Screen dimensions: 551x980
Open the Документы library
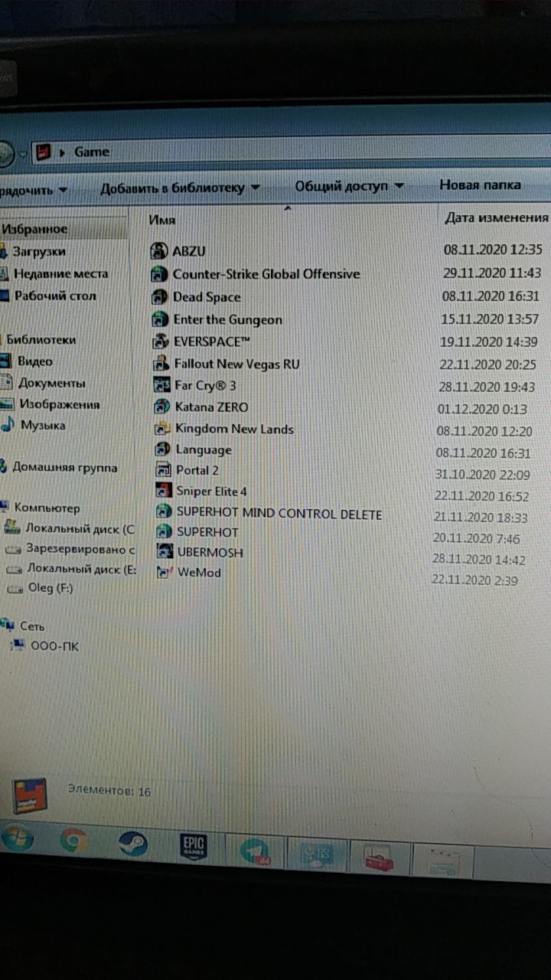pos(52,383)
